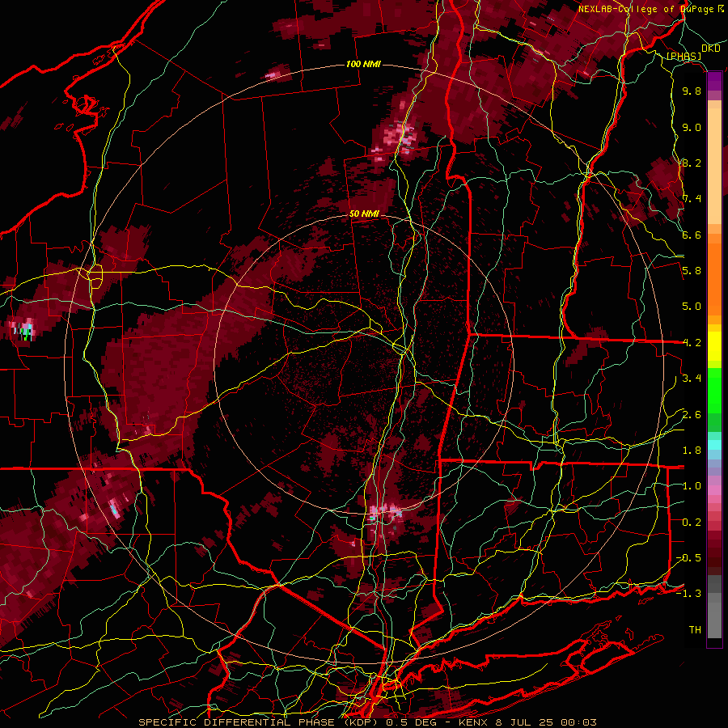Click the 5.8 legend value
728x728 pixels.
coord(692,271)
